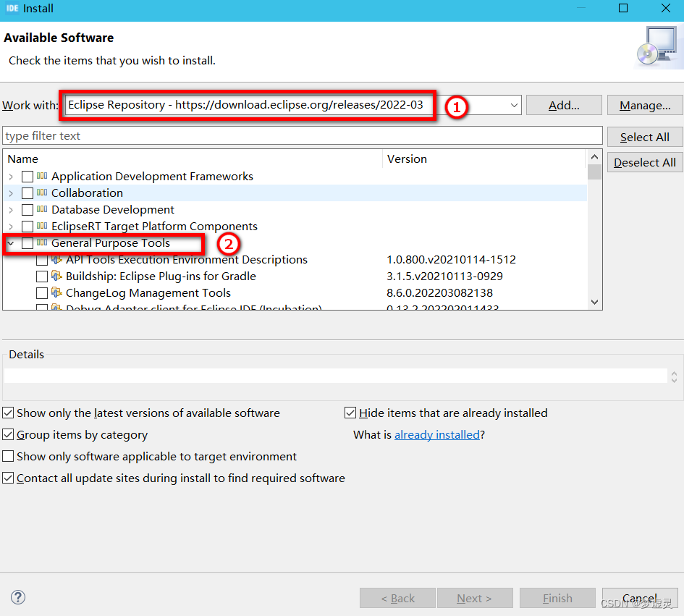This screenshot has height=616, width=684.
Task: Check Buildship: Eclipse Plug-ins for Gradle
Action: (42, 277)
